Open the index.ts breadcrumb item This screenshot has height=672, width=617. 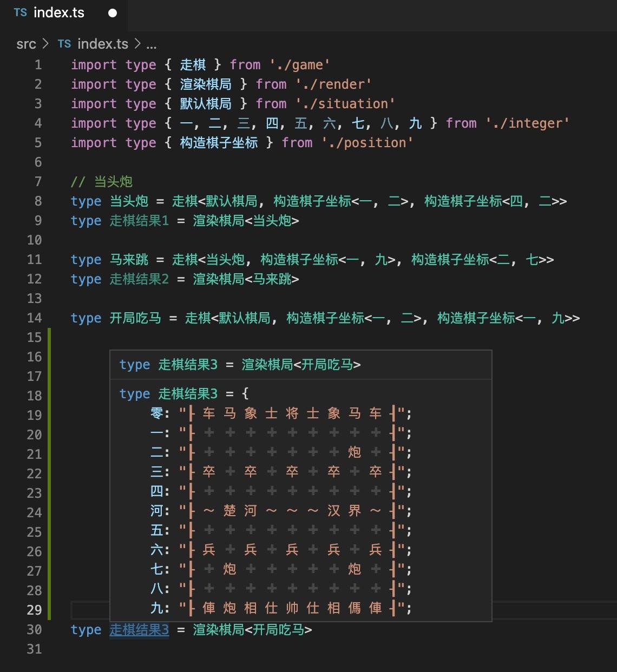pyautogui.click(x=103, y=44)
